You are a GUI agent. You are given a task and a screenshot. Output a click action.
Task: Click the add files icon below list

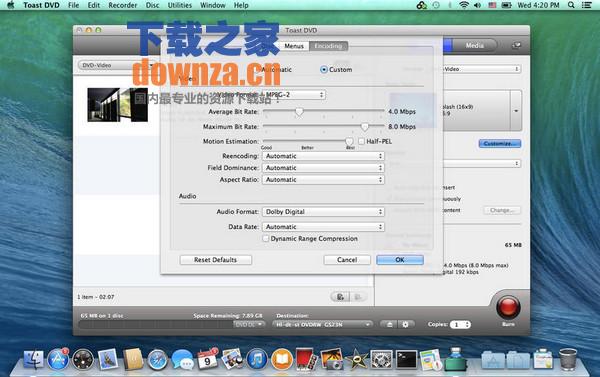point(340,297)
